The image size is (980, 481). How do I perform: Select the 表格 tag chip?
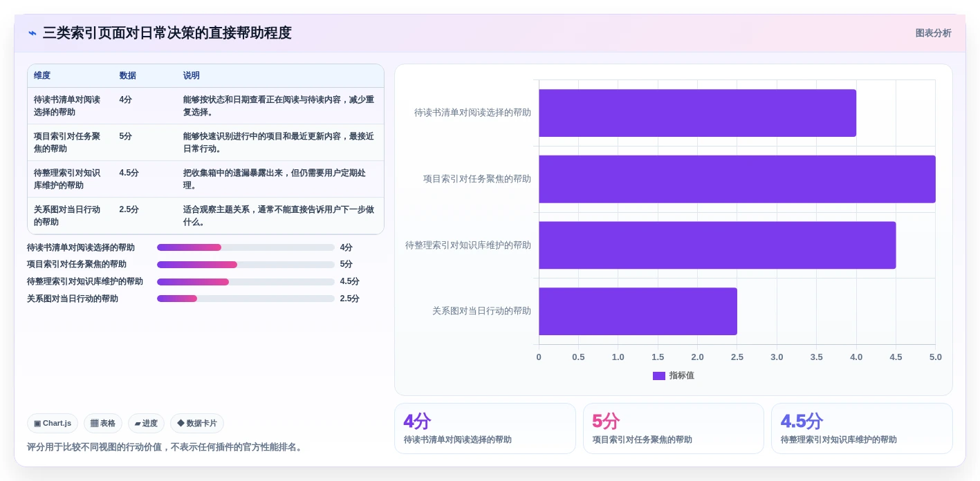coord(103,423)
